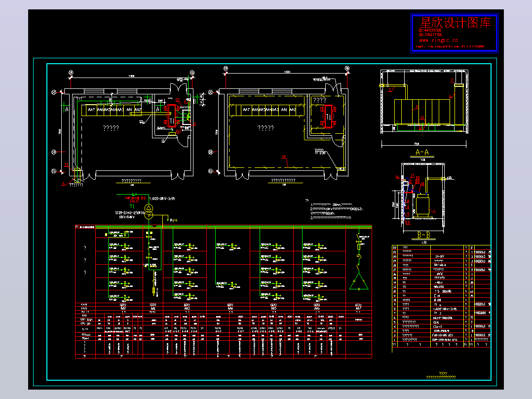This screenshot has width=532, height=399.
Task: Click the red "21" callout below the left-plan transformer
Action: click(x=178, y=131)
